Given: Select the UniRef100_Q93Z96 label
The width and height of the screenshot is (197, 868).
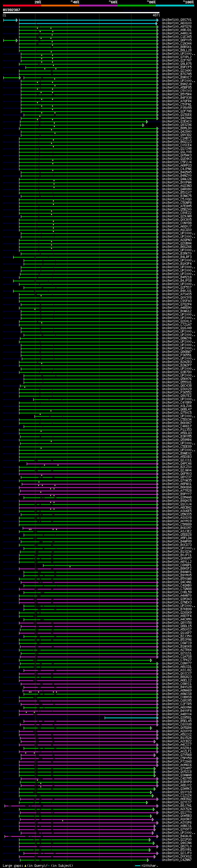Looking at the screenshot, I should [177, 125].
